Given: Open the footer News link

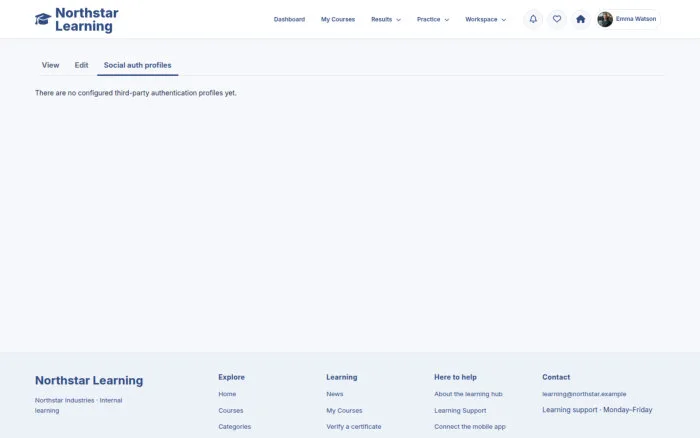Looking at the screenshot, I should [335, 394].
